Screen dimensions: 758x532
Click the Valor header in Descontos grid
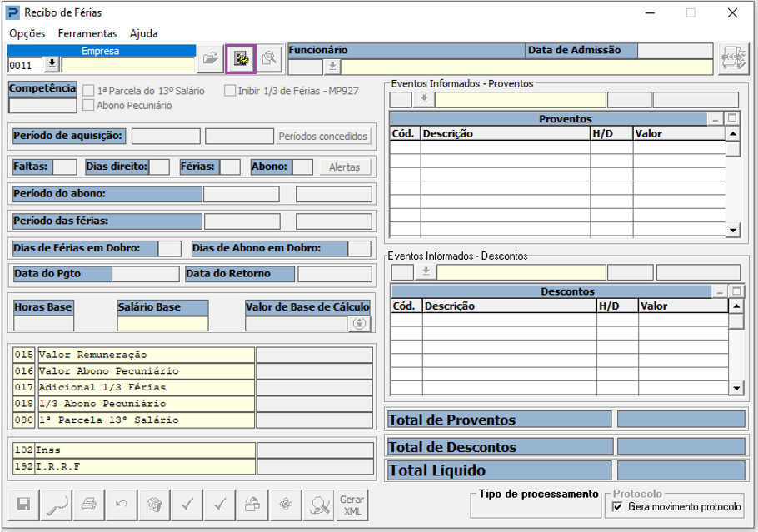[682, 306]
